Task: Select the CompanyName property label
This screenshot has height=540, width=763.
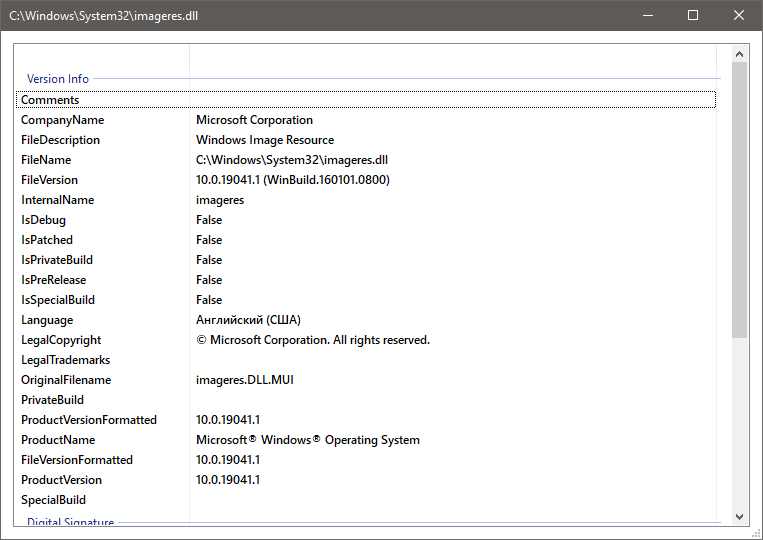Action: [62, 120]
